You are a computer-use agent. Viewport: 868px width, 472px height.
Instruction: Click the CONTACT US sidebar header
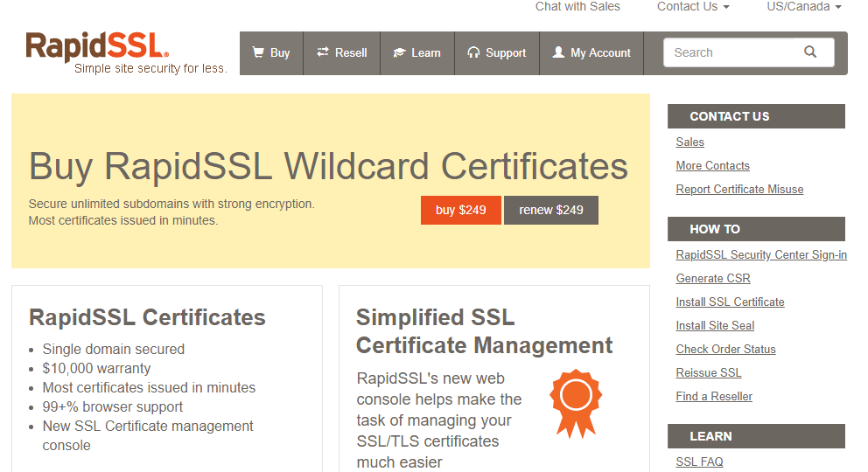756,116
